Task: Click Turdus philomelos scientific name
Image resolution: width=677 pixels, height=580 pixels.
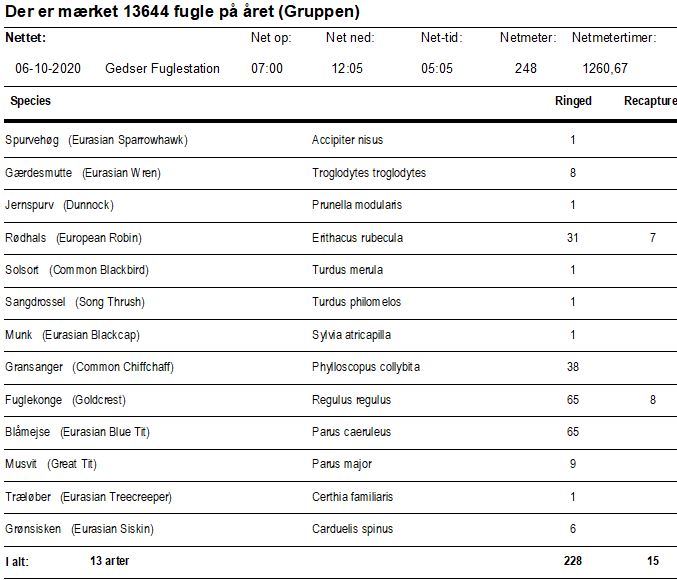Action: 356,302
